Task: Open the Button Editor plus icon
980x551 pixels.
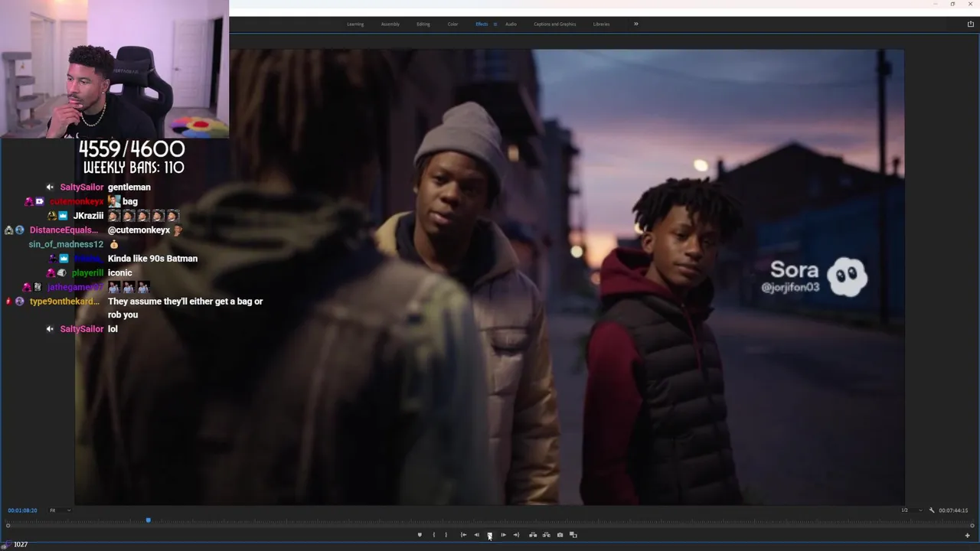Action: click(x=967, y=535)
